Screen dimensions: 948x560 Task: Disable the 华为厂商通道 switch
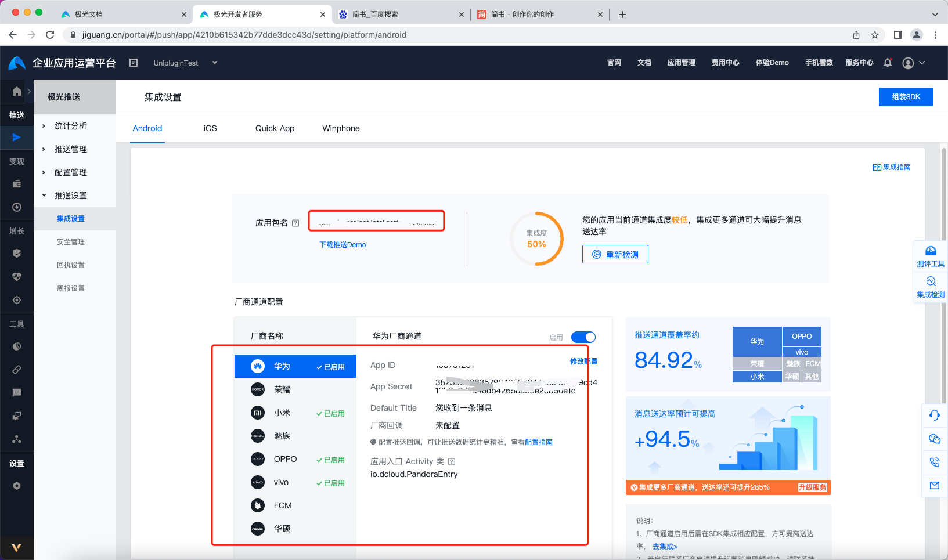tap(583, 337)
